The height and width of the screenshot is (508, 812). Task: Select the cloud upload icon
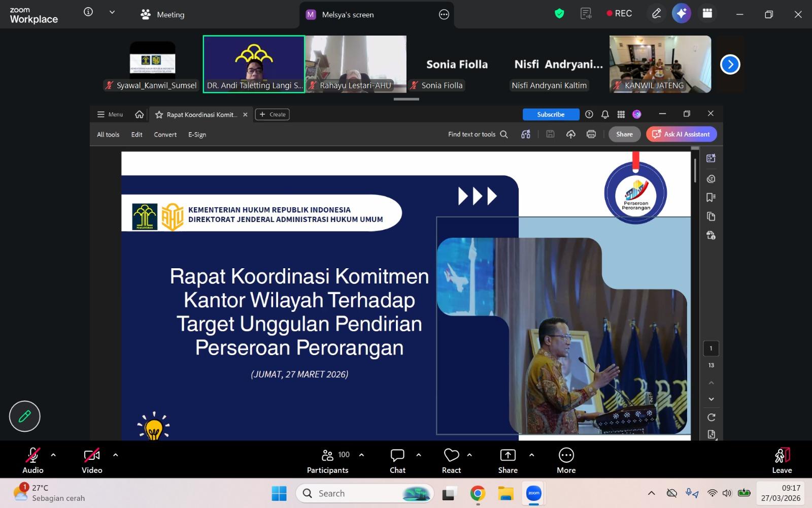coord(570,134)
